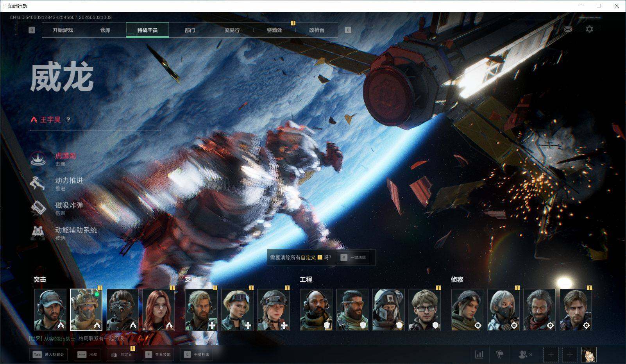Select bald engineer operator with headset

point(316,310)
